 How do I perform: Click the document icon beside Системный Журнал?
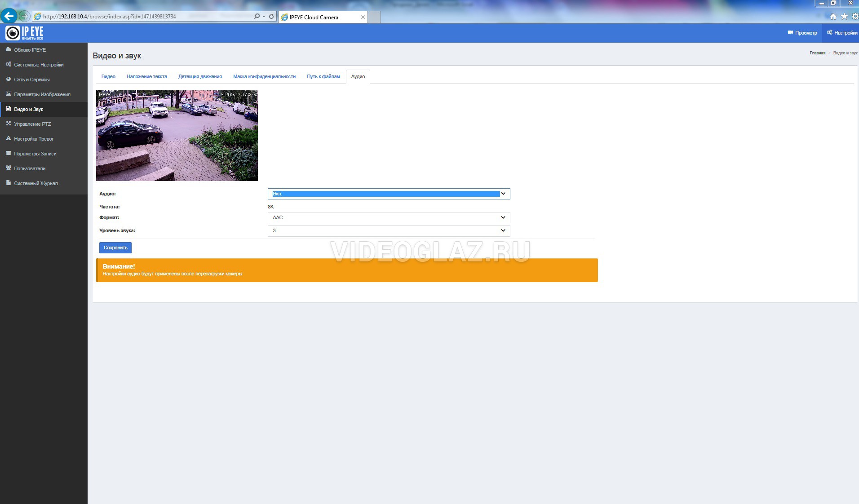point(9,183)
